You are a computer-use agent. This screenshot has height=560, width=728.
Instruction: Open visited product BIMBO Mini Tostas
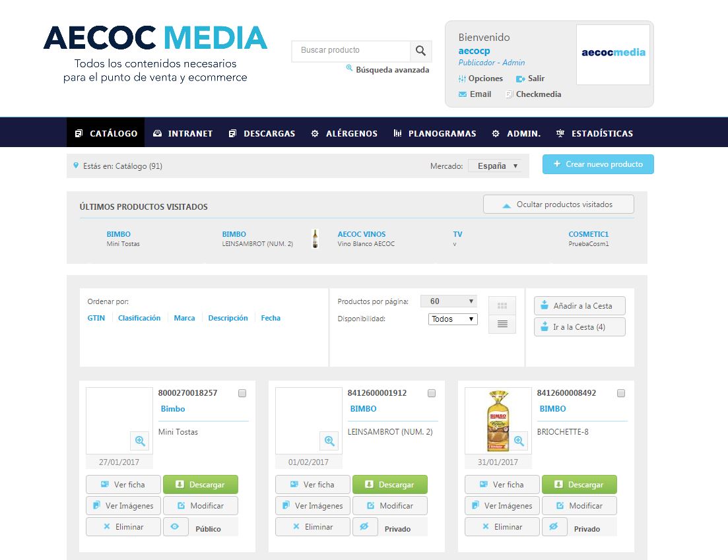123,239
